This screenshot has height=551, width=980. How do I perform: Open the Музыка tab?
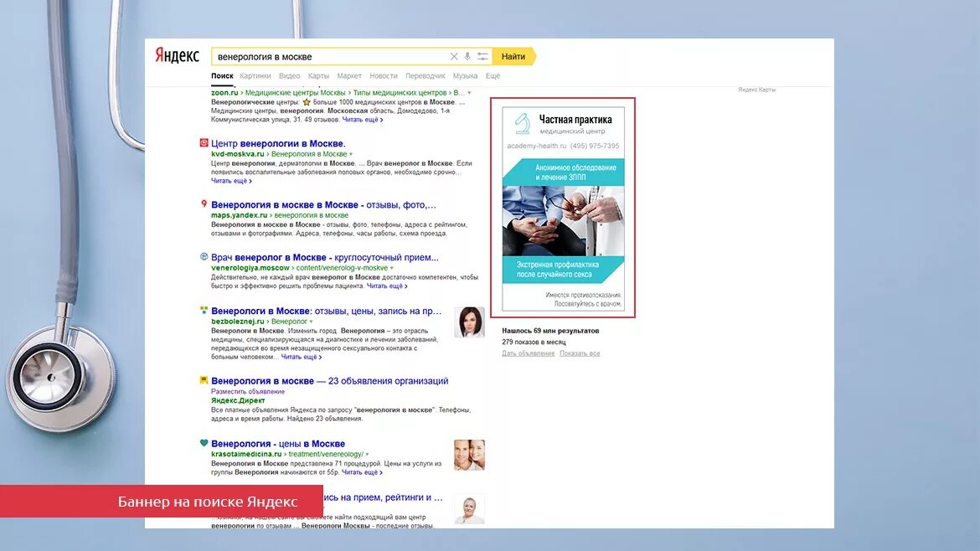(465, 75)
